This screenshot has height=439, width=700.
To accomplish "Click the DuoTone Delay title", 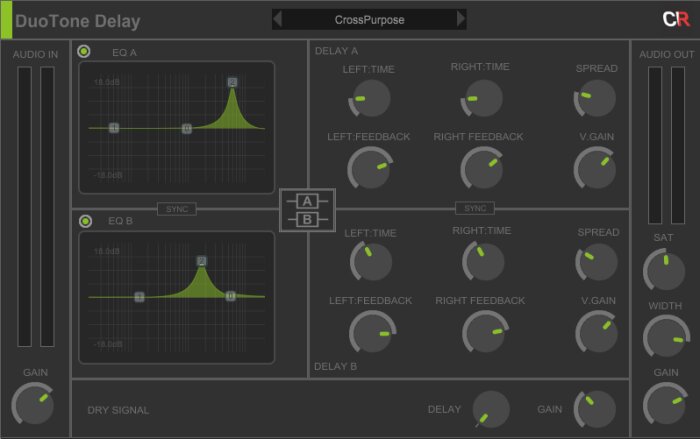I will [x=78, y=21].
